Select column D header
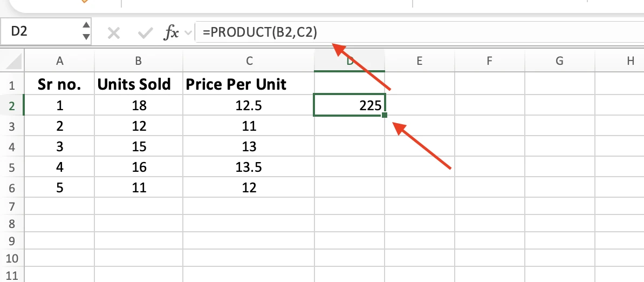The width and height of the screenshot is (644, 282). point(350,61)
